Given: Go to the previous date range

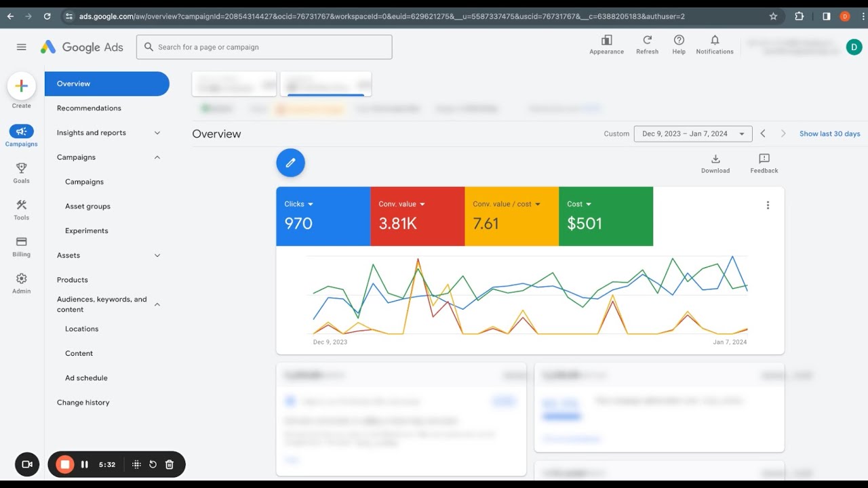Looking at the screenshot, I should 763,134.
